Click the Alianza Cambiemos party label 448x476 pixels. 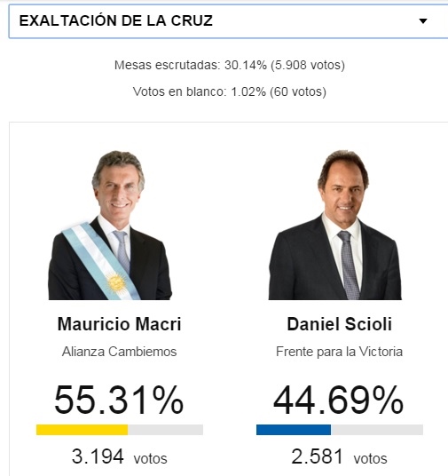pos(119,352)
